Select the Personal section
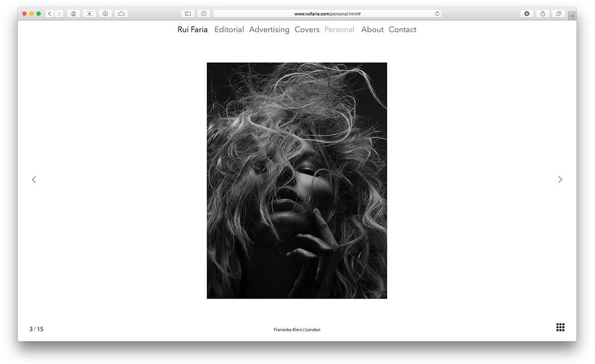 pyautogui.click(x=339, y=30)
